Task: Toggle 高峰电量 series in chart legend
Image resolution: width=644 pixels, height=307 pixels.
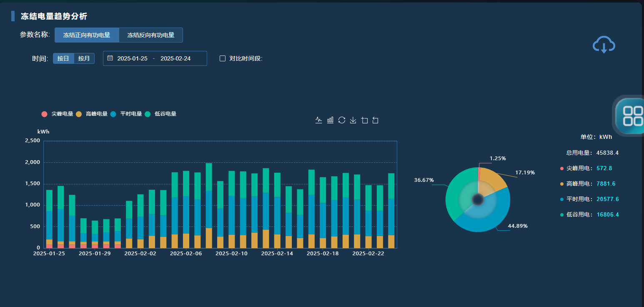Action: pos(92,114)
